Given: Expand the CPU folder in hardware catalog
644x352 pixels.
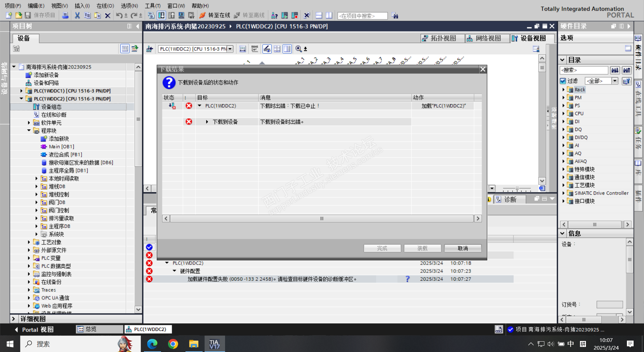Looking at the screenshot, I should click(x=563, y=114).
